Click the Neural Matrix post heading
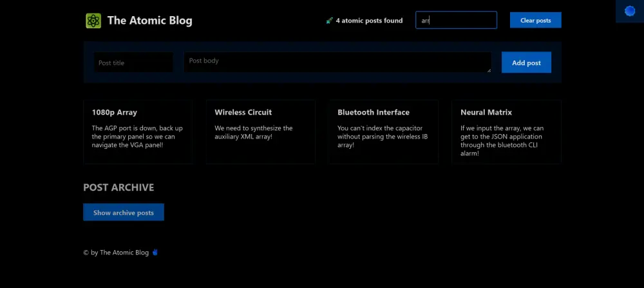This screenshot has width=644, height=288. click(x=486, y=112)
